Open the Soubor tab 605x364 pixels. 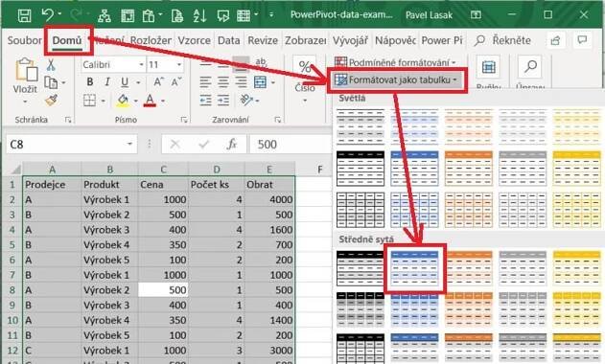point(24,40)
